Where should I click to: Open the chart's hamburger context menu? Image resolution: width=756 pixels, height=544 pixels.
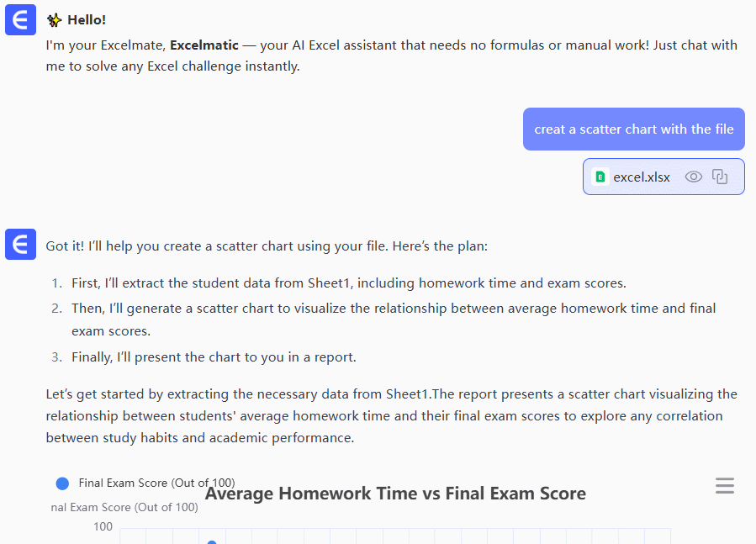tap(724, 486)
